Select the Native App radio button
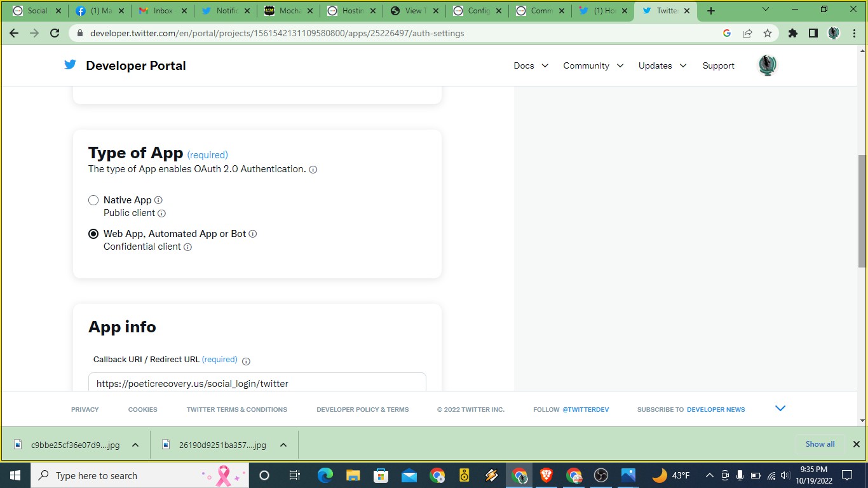Viewport: 868px width, 488px height. tap(93, 200)
